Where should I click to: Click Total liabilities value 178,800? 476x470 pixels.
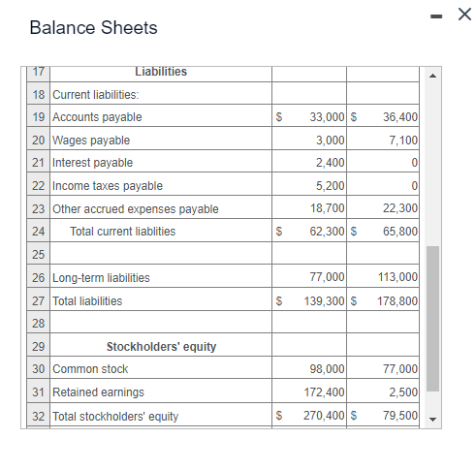pos(397,301)
